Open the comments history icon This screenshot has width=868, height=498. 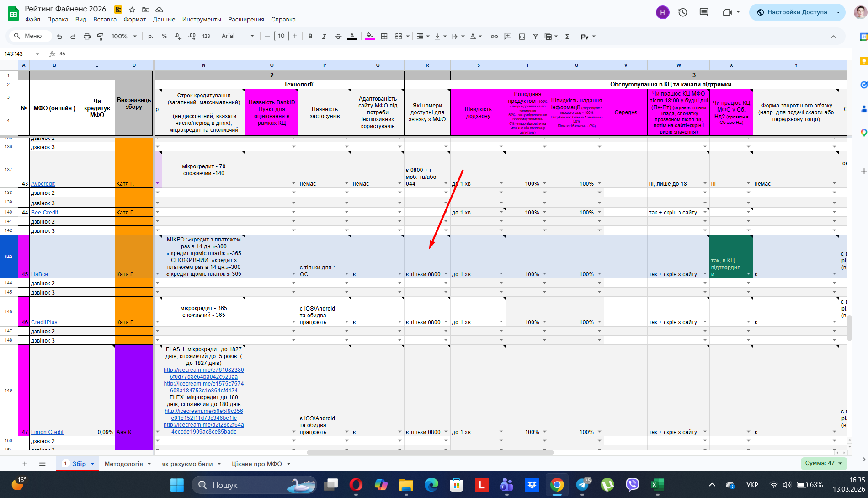704,12
